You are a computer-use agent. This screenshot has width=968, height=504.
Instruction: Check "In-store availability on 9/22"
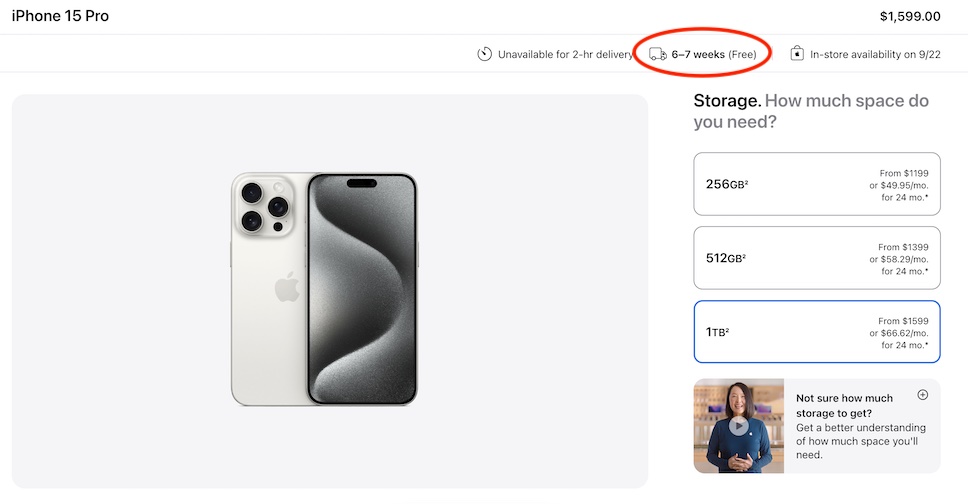click(x=875, y=54)
